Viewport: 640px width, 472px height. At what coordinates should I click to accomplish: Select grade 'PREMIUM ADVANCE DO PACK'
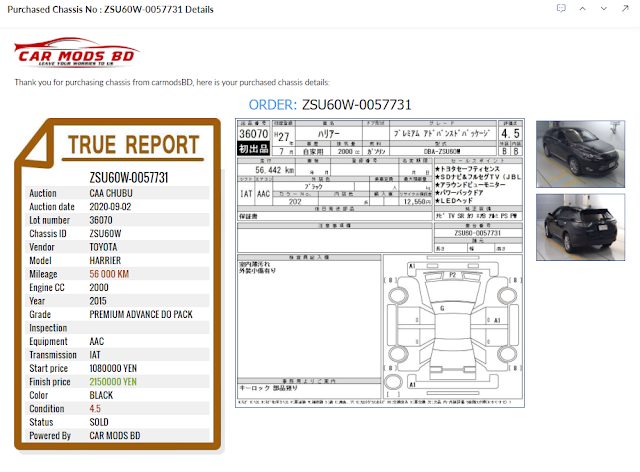coord(141,314)
